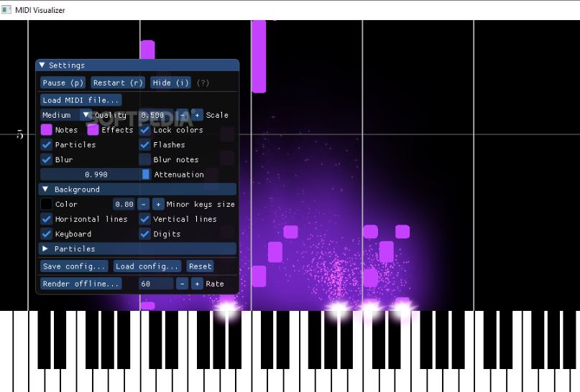Open the Medium quality dropdown

point(66,115)
